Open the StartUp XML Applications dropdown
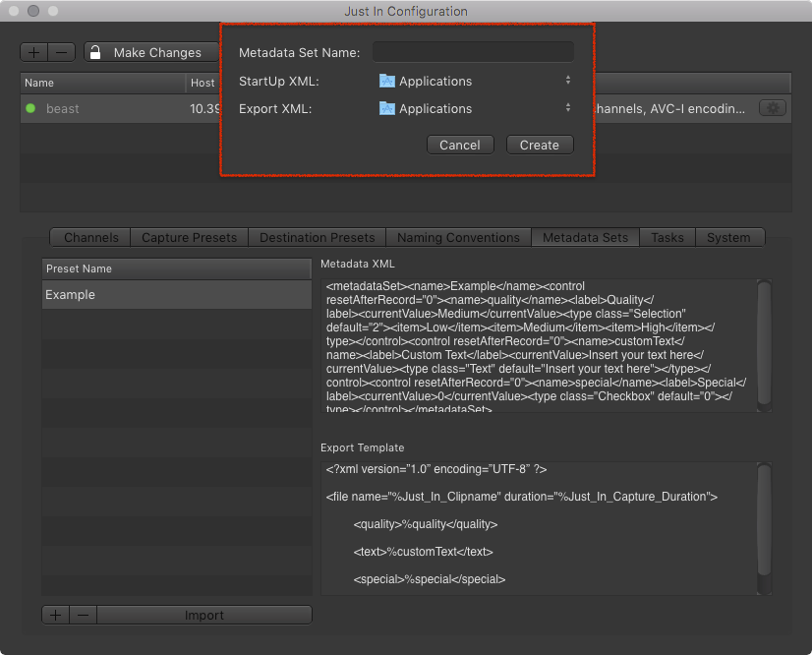This screenshot has width=812, height=655. coord(474,81)
